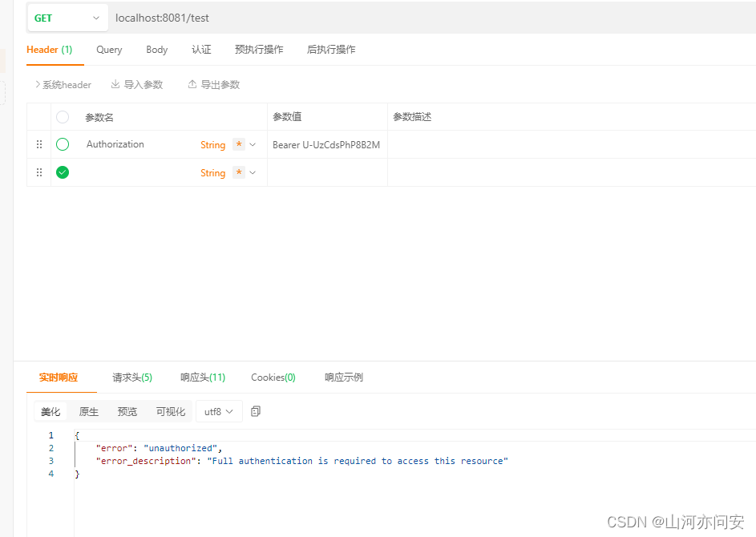Select the 预览 preview view
Viewport: 756px width, 537px height.
(x=127, y=411)
